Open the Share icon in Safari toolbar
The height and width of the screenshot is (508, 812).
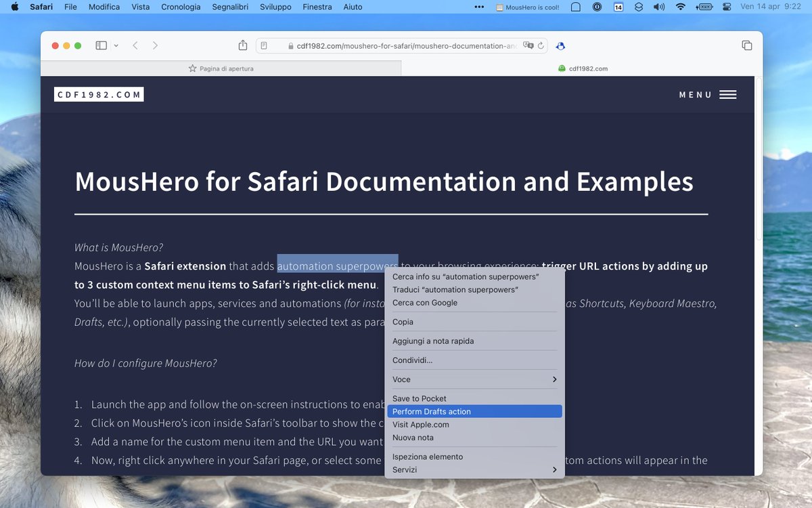coord(243,45)
